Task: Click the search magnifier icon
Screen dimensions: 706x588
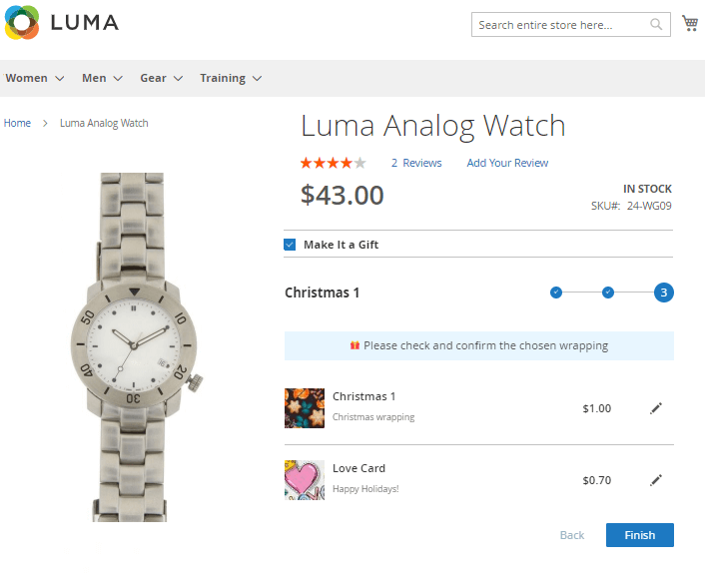Action: coord(656,25)
